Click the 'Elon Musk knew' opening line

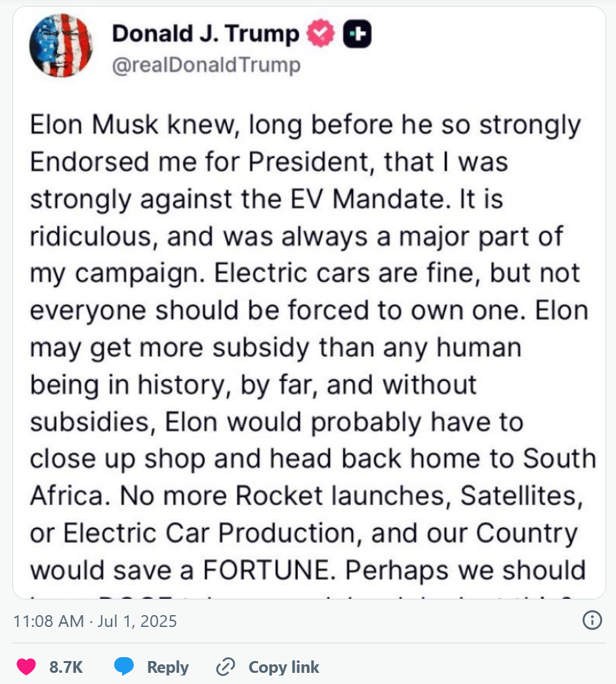click(306, 125)
